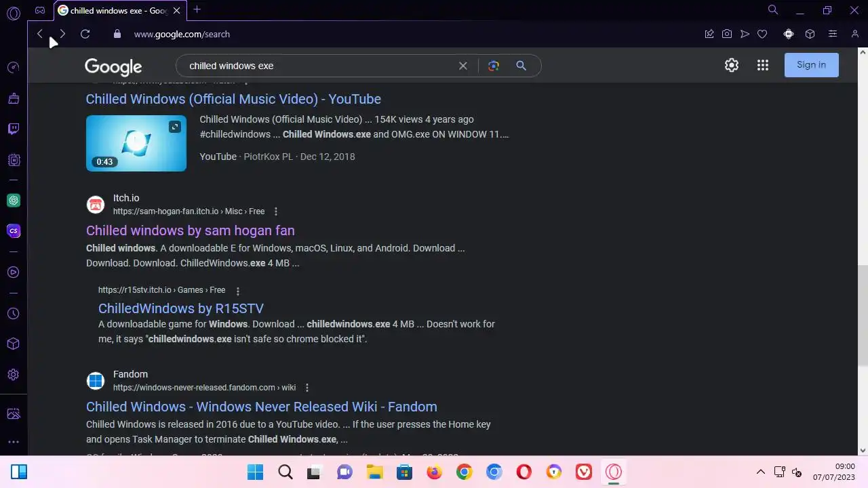Take a snapshot with the camera icon
868x488 pixels.
coord(727,34)
